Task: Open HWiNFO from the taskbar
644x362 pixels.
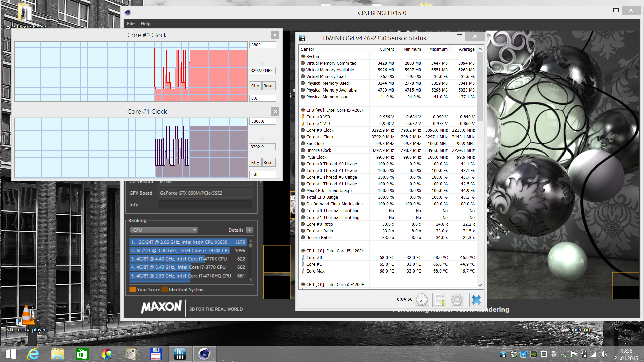Action: [180, 354]
